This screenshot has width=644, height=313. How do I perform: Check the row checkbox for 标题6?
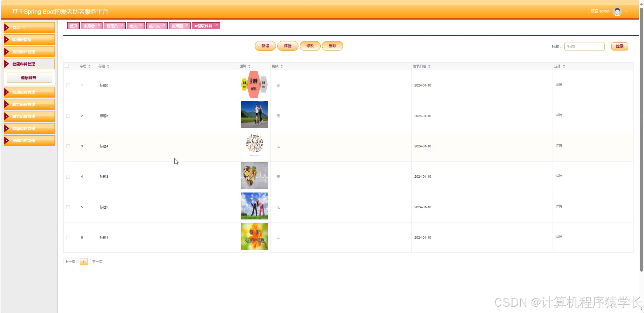(x=68, y=85)
